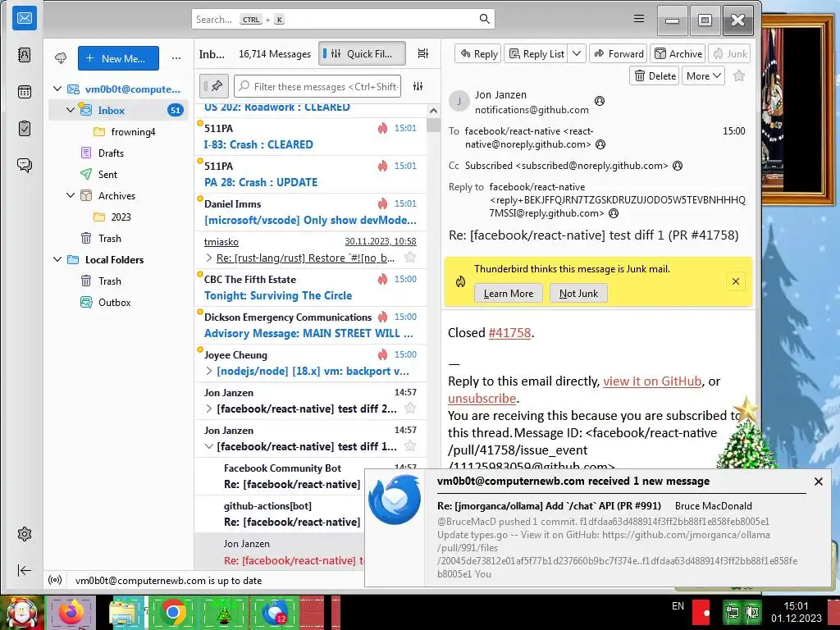Viewport: 840px width, 630px height.
Task: Open the Tasks space
Action: (x=25, y=129)
